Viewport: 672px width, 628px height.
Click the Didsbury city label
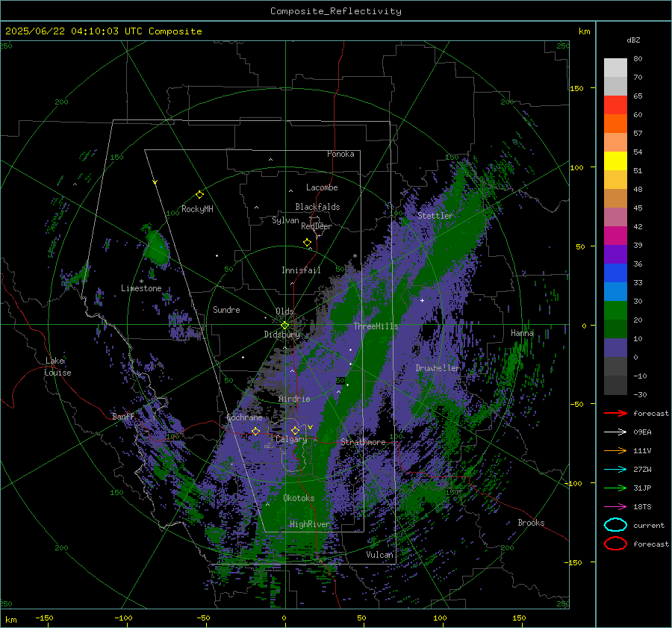tap(281, 335)
